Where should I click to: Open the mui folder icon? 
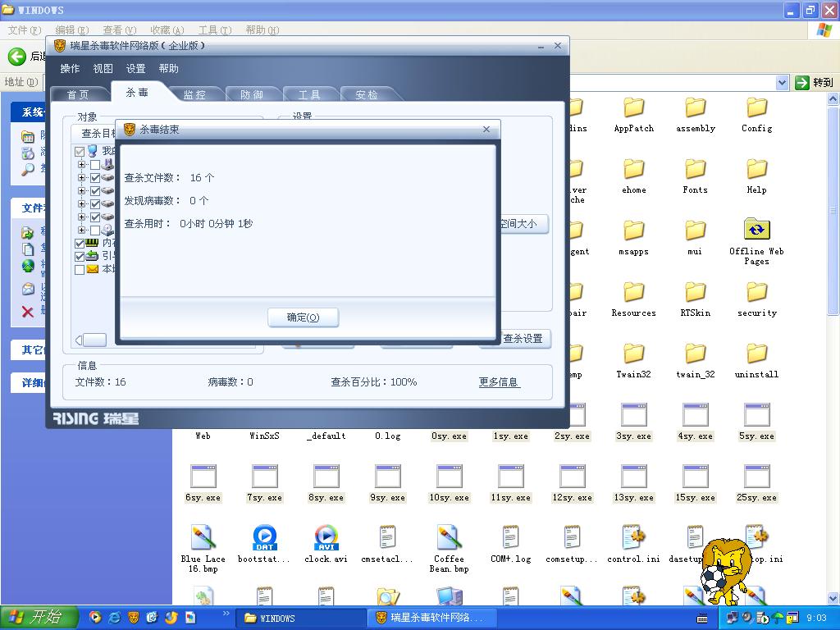(x=696, y=231)
